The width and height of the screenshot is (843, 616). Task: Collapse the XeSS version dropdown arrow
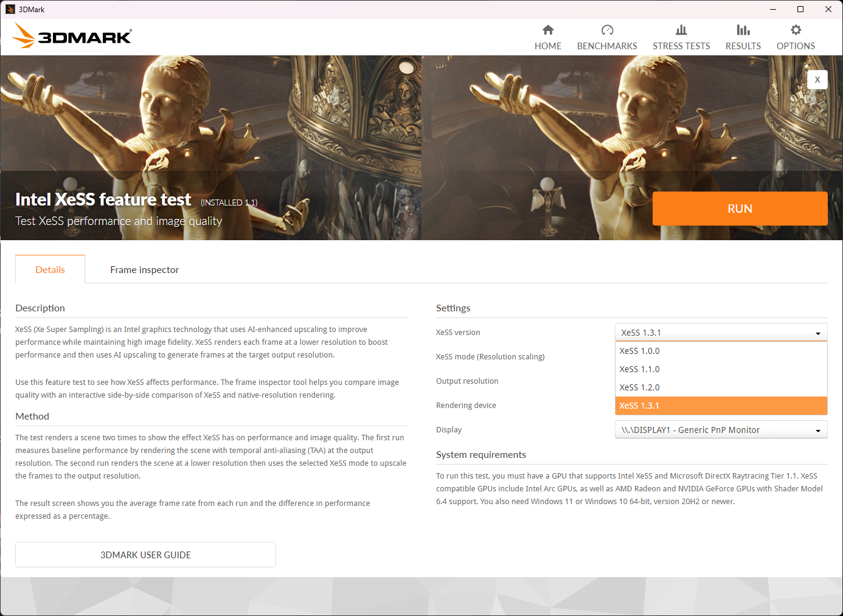coord(818,333)
